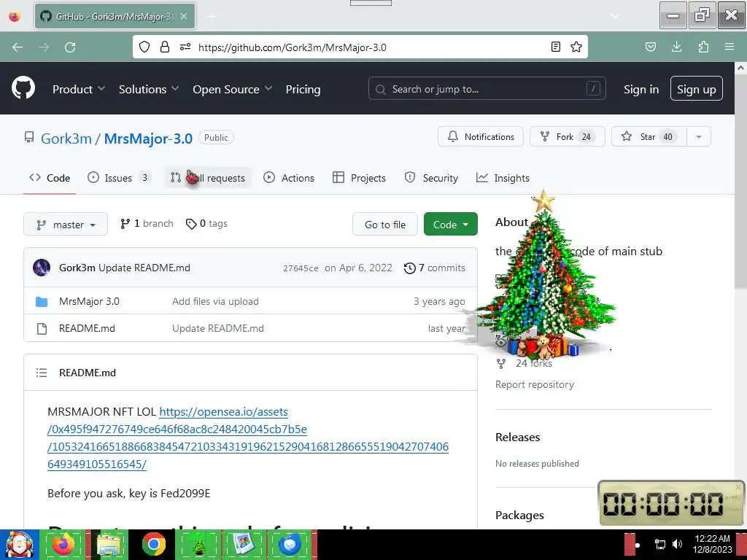
Task: Click the page vertical scrollbar thumb
Action: pyautogui.click(x=740, y=181)
